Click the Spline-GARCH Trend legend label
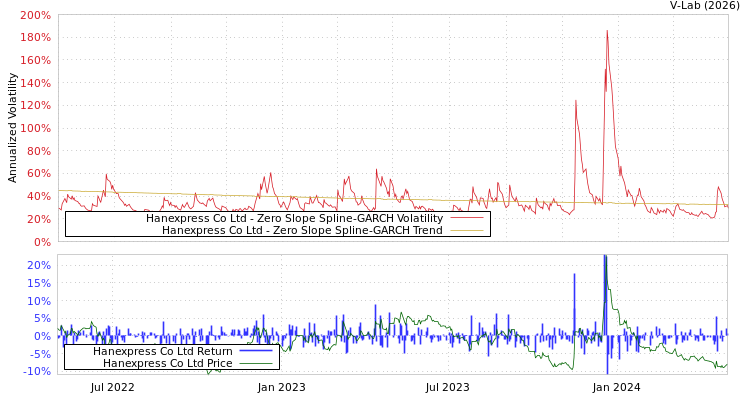Viewport: 750px width, 400px height. click(302, 230)
